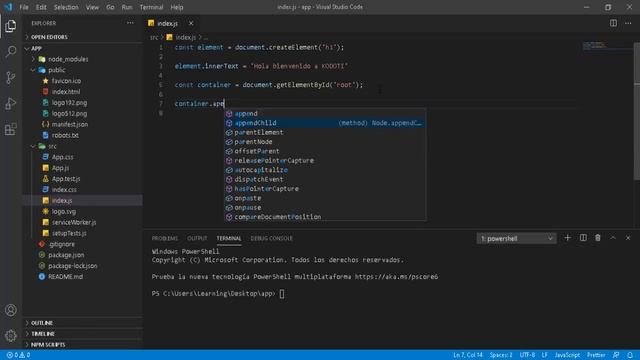The width and height of the screenshot is (640, 360).
Task: Choose append from the suggestion list
Action: click(x=325, y=113)
